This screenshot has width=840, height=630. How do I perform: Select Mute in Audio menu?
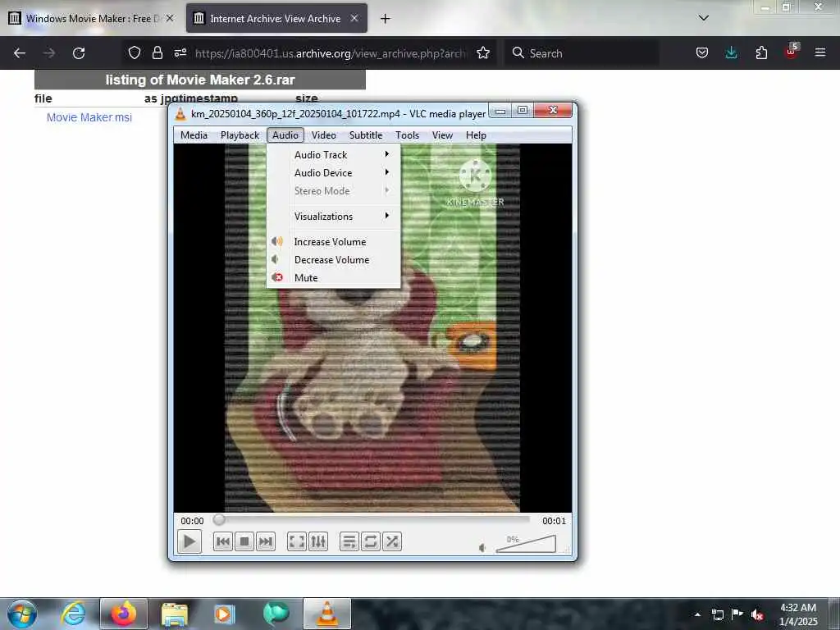[333, 277]
